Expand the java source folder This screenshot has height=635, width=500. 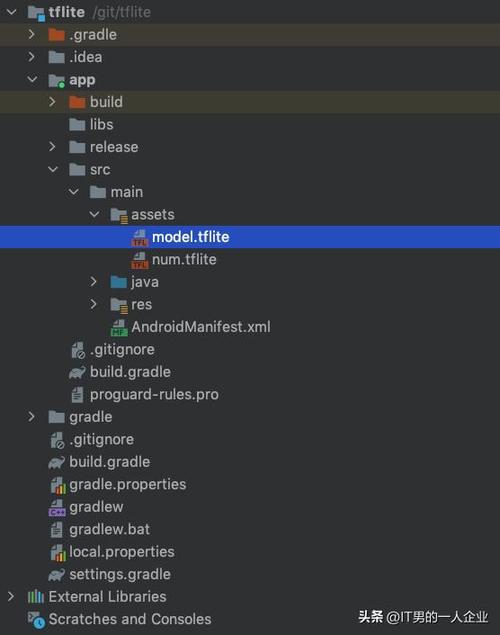coord(94,281)
